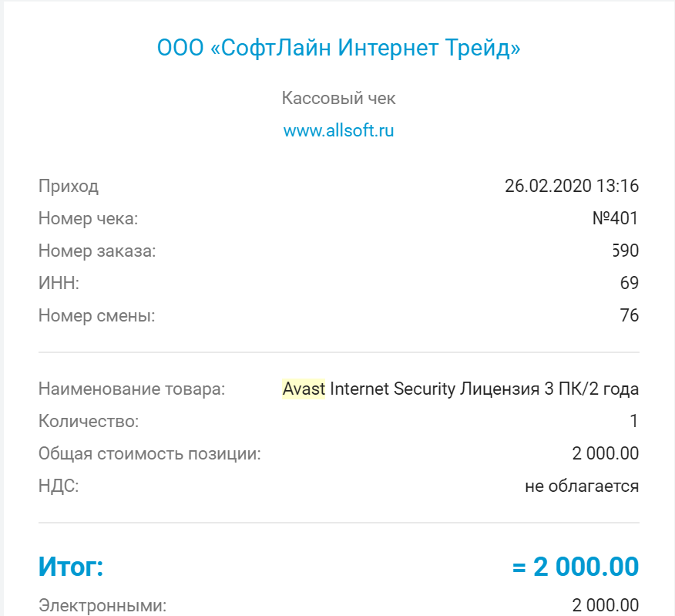This screenshot has height=616, width=675.
Task: Click the bold total amount = 2 000.00
Action: coord(576,567)
